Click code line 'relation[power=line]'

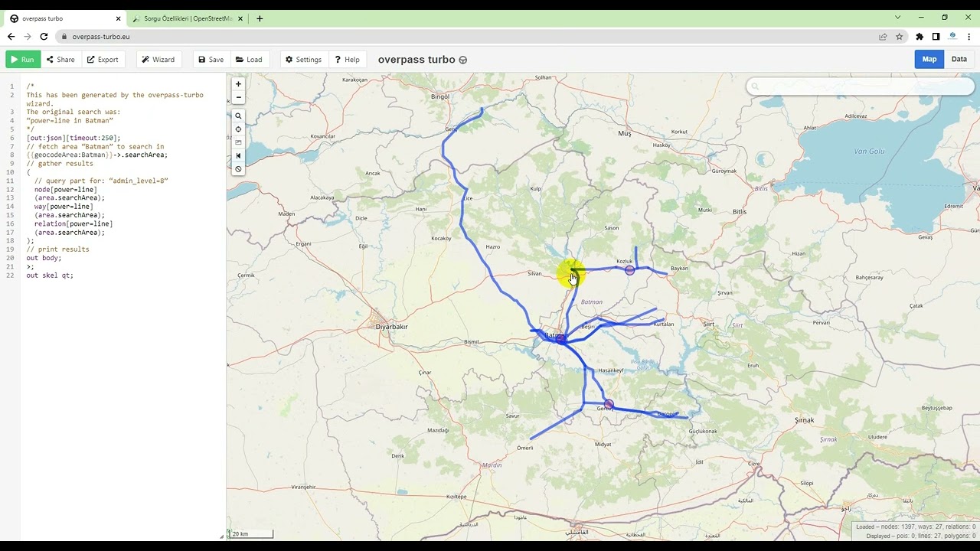(x=73, y=223)
